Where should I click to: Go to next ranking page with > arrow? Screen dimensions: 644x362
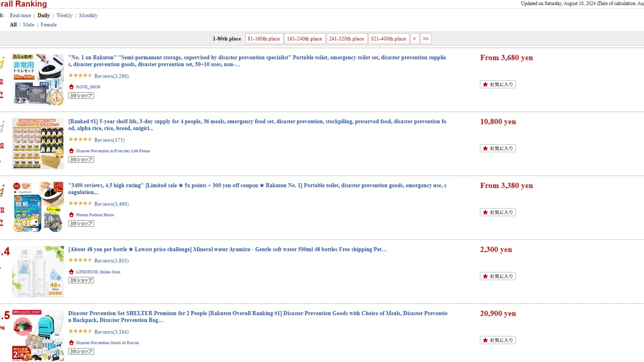click(414, 39)
